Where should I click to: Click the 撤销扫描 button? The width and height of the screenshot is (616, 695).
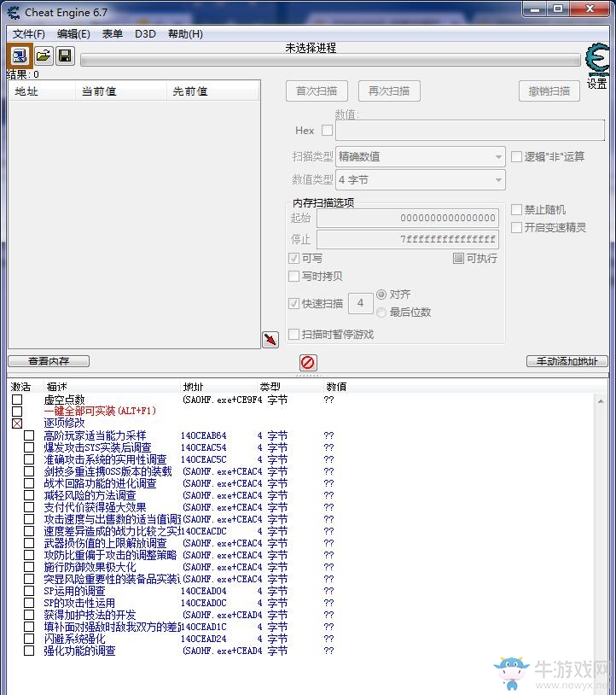point(549,91)
